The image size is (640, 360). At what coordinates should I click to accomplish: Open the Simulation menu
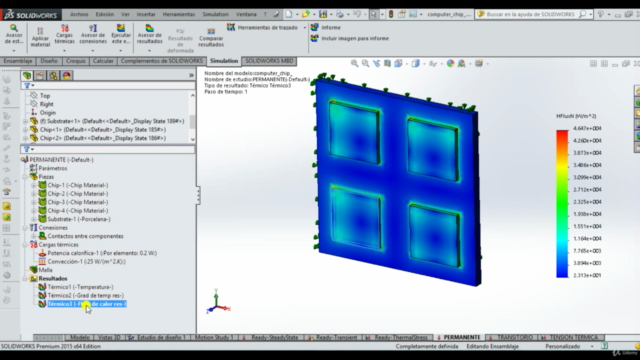click(x=216, y=14)
